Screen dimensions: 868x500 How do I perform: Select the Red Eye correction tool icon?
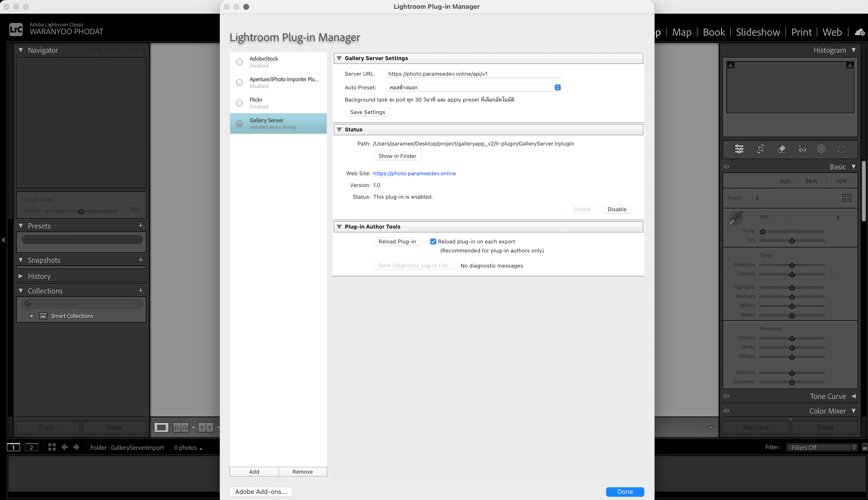coord(802,149)
